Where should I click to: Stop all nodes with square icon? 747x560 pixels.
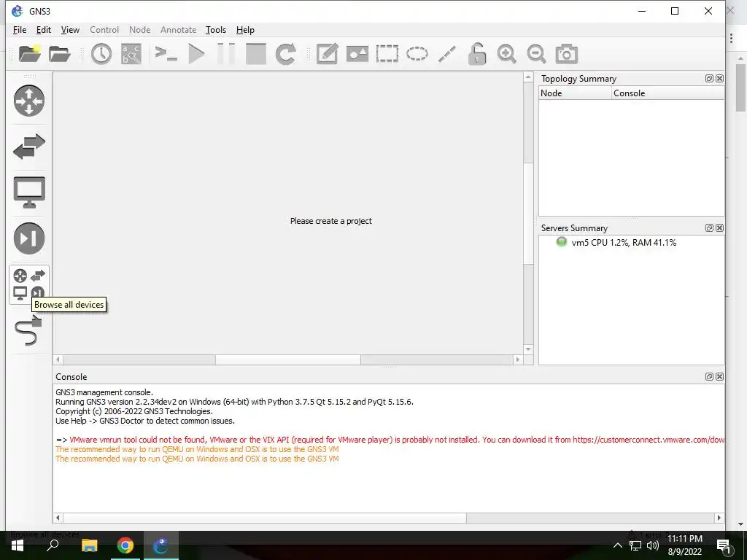pyautogui.click(x=256, y=54)
